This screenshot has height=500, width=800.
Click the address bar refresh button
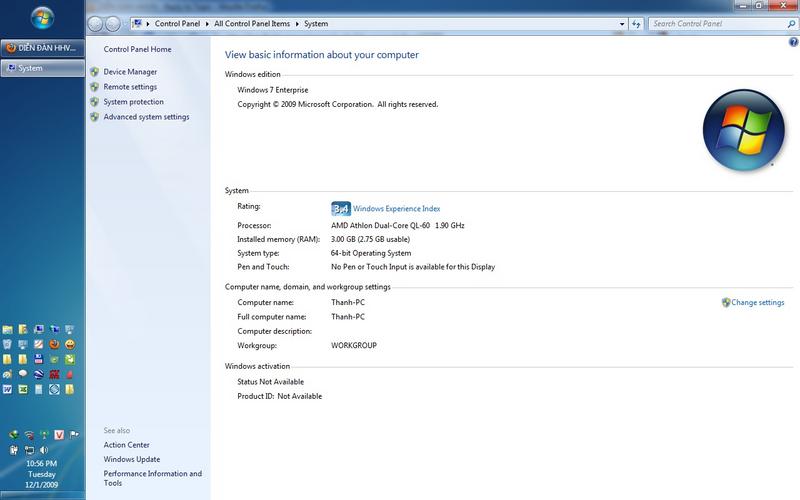pos(635,23)
